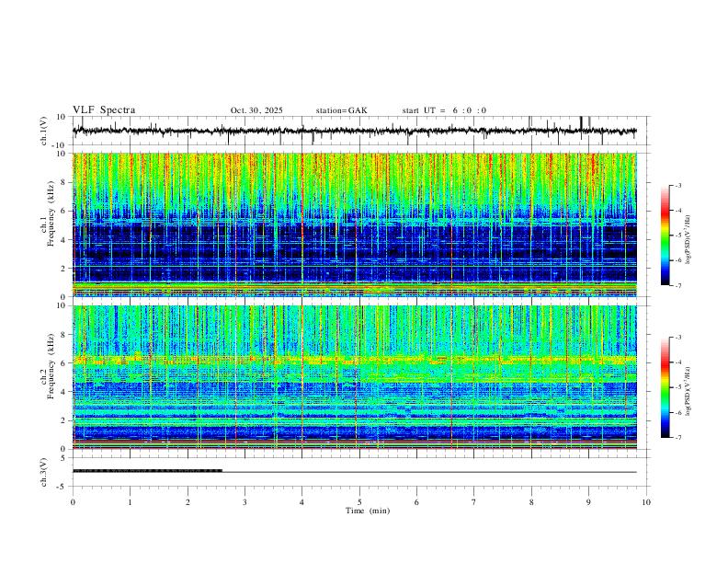
Task: Click time axis tick label "6"
Action: [x=417, y=502]
